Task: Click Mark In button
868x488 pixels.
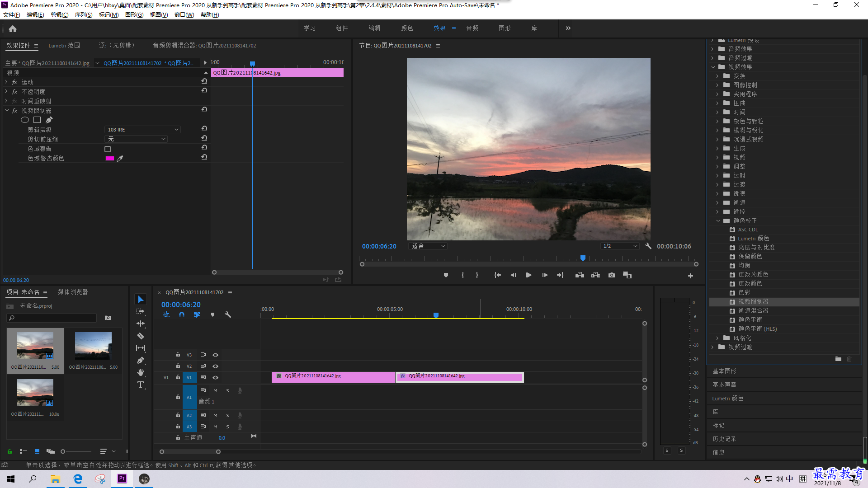Action: 462,275
